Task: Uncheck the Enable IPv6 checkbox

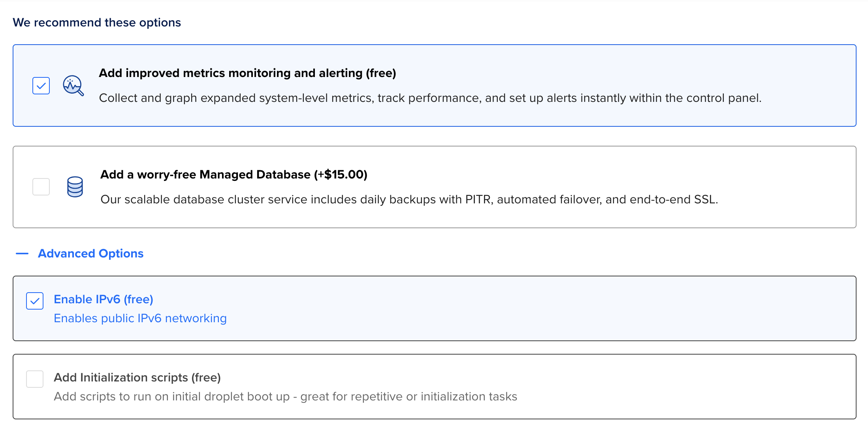Action: pyautogui.click(x=35, y=301)
